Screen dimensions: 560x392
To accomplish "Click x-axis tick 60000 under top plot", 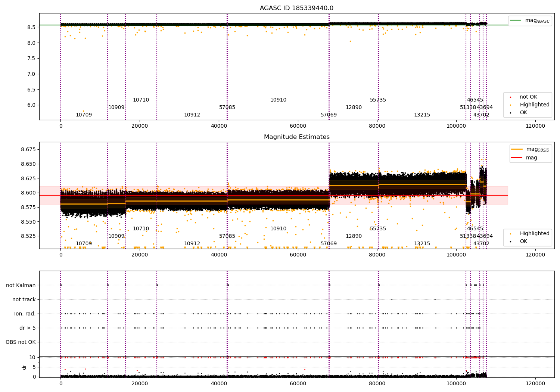I will (298, 126).
